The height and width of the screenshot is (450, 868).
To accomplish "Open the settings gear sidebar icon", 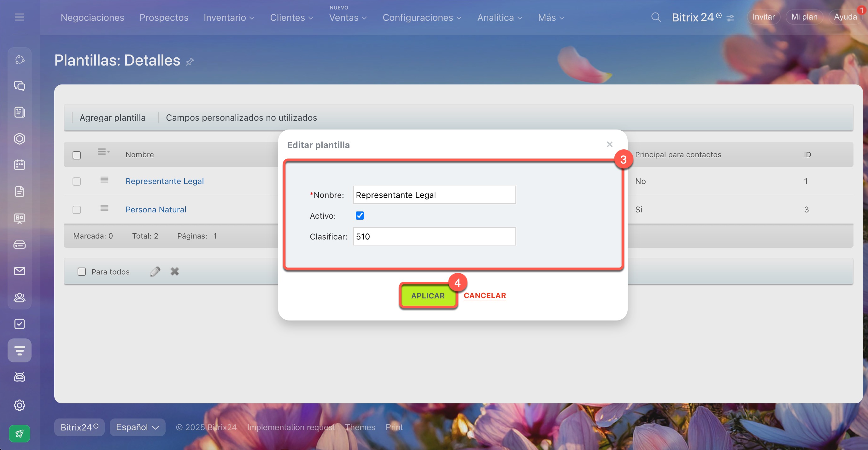I will [20, 405].
